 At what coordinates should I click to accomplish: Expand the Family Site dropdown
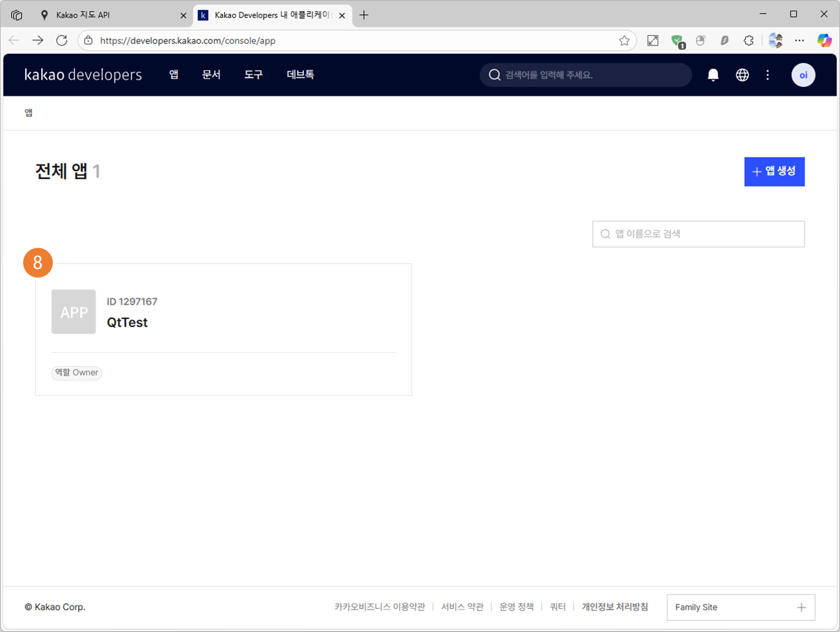[741, 607]
